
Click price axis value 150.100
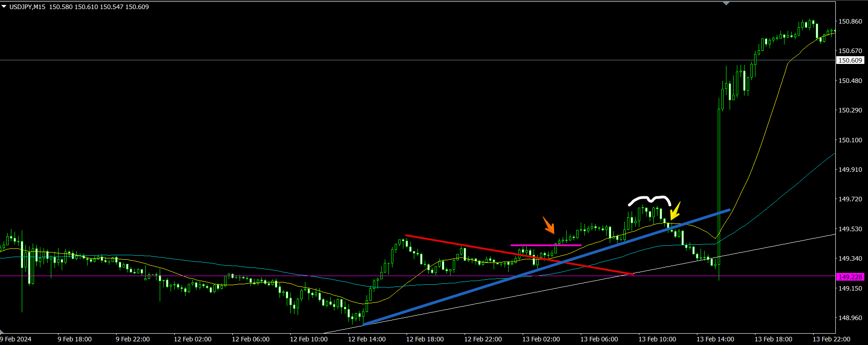(850, 140)
